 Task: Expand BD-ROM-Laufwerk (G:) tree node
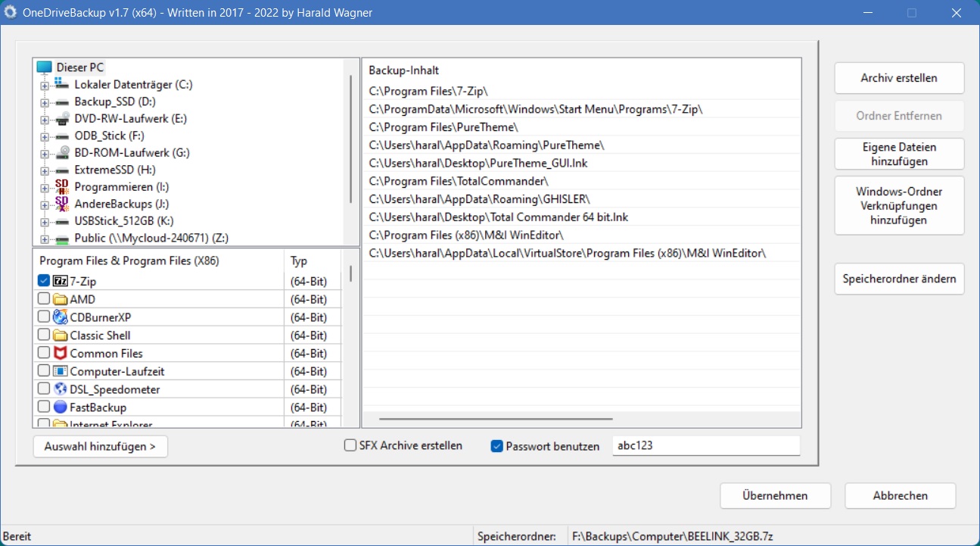[45, 154]
